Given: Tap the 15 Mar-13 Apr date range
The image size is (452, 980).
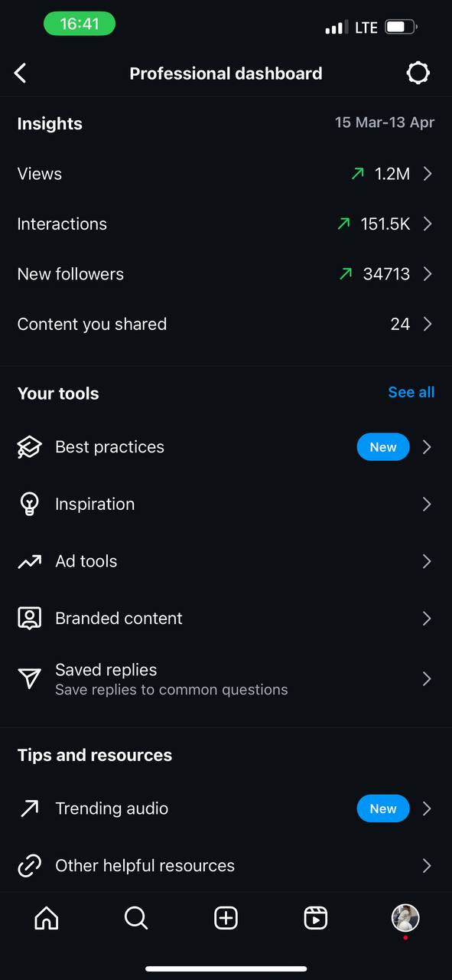Looking at the screenshot, I should pyautogui.click(x=385, y=122).
